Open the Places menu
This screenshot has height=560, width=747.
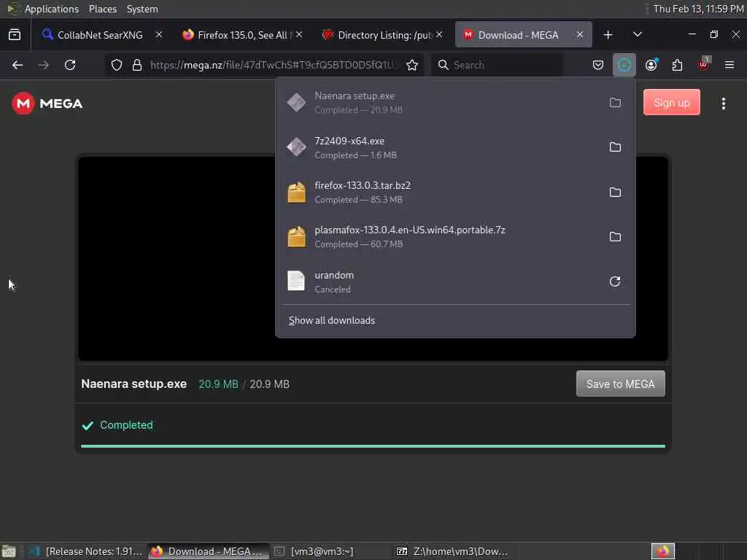[102, 9]
